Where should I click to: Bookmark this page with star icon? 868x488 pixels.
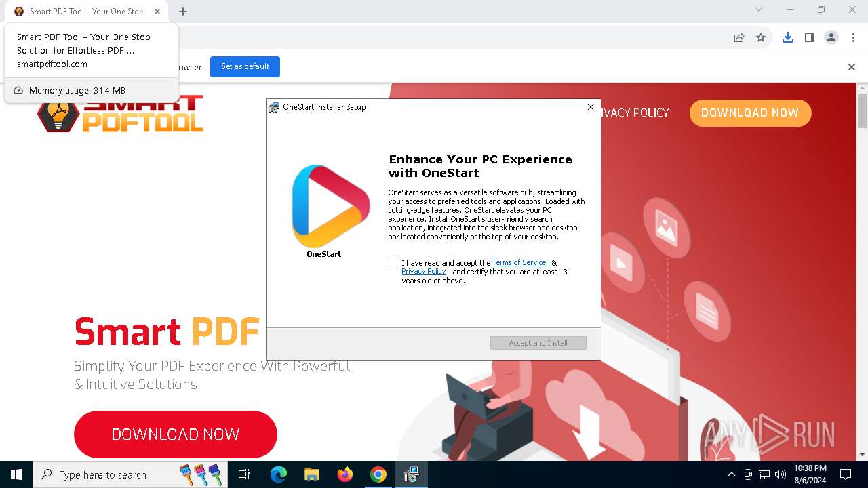click(x=761, y=38)
